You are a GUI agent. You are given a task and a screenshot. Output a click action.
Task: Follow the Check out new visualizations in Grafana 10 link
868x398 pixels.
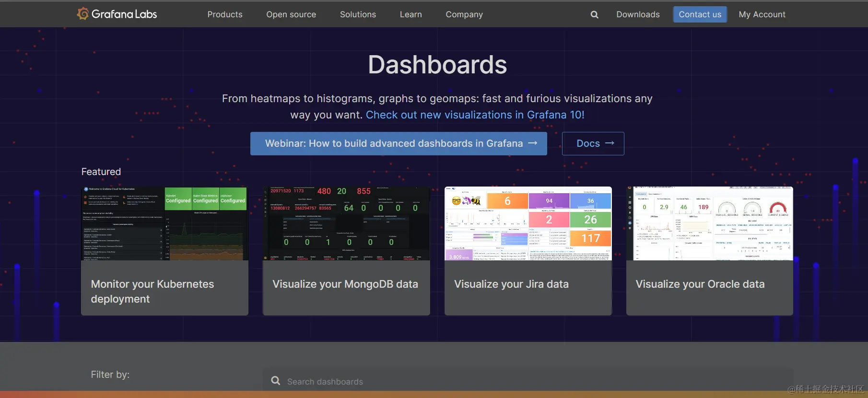[x=475, y=115]
